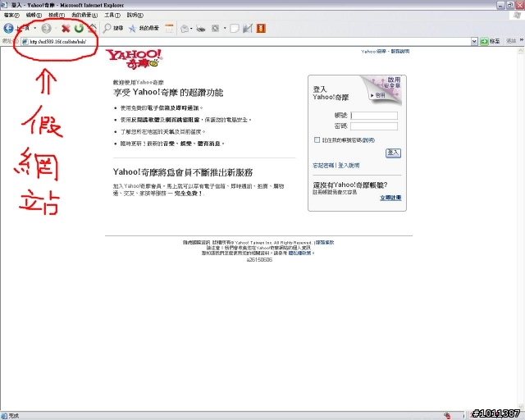Click the privacy policy footer link
Viewport: 525px width, 420px height.
(x=299, y=253)
